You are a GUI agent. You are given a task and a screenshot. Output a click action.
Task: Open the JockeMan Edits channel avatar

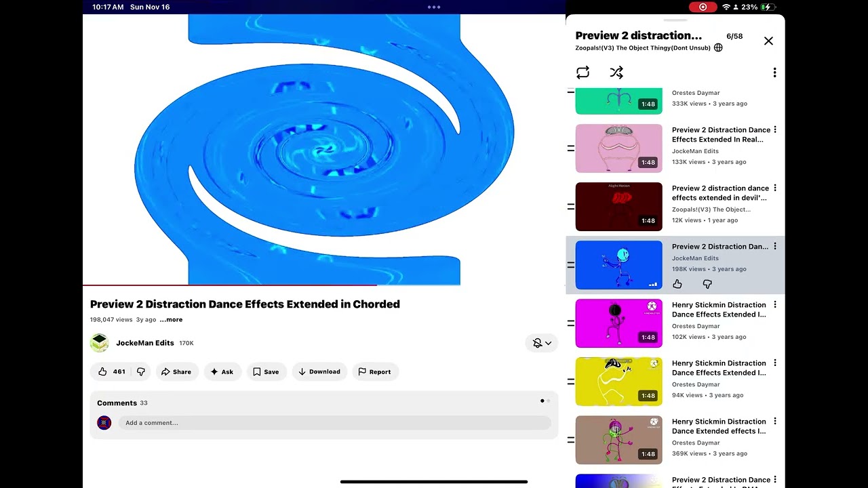click(x=100, y=343)
